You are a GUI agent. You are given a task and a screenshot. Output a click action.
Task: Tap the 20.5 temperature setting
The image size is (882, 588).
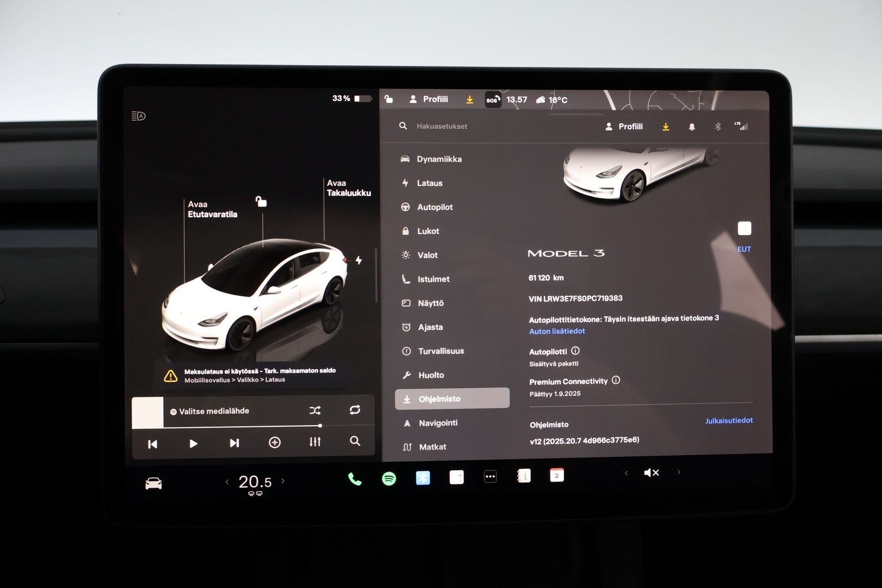[x=255, y=482]
